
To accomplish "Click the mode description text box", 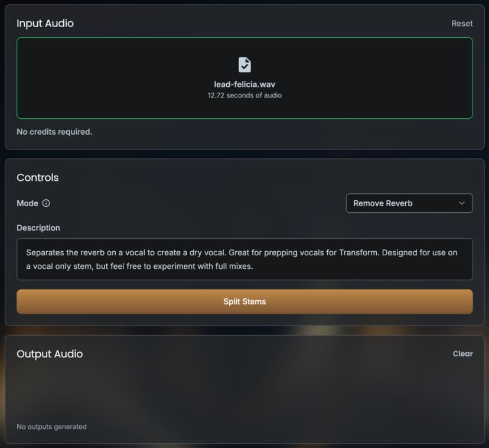I will [244, 259].
